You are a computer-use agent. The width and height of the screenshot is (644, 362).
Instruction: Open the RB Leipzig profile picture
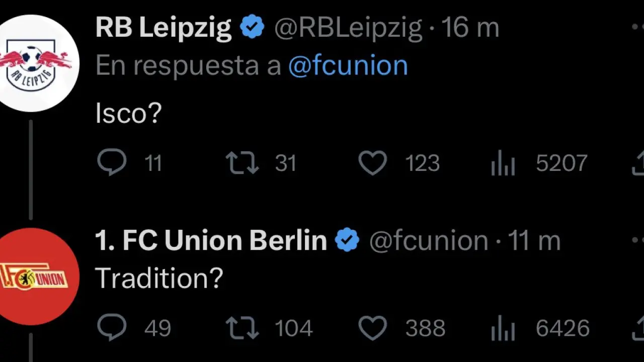click(x=31, y=63)
